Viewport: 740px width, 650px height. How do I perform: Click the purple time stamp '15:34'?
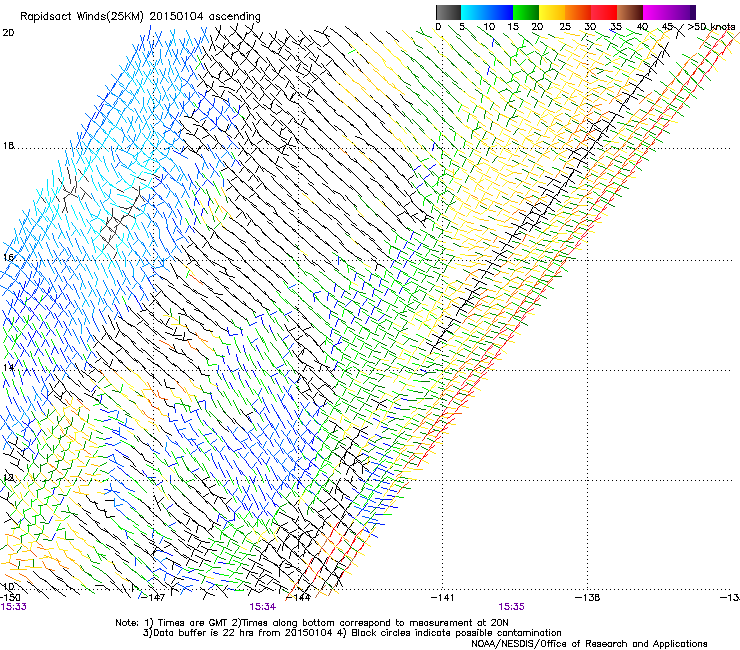(262, 607)
